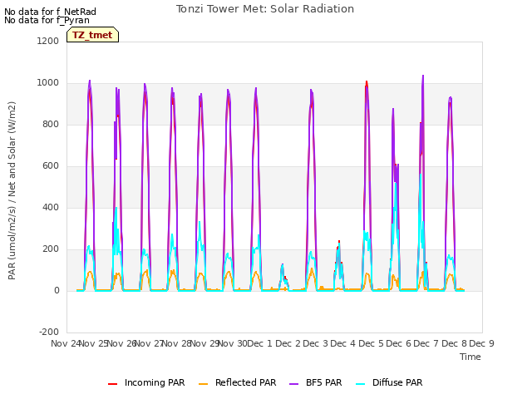Click the red Incoming PAR peak near Dec 4

coord(367,81)
